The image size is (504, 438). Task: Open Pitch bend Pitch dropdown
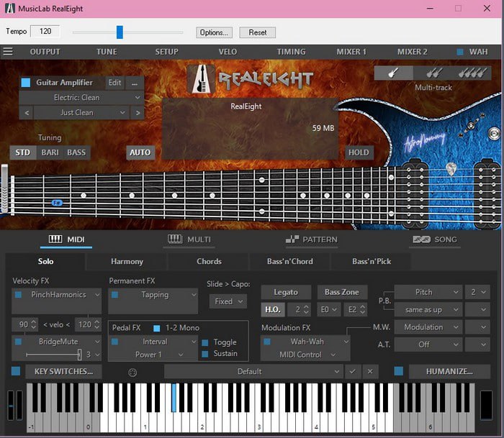(x=428, y=292)
